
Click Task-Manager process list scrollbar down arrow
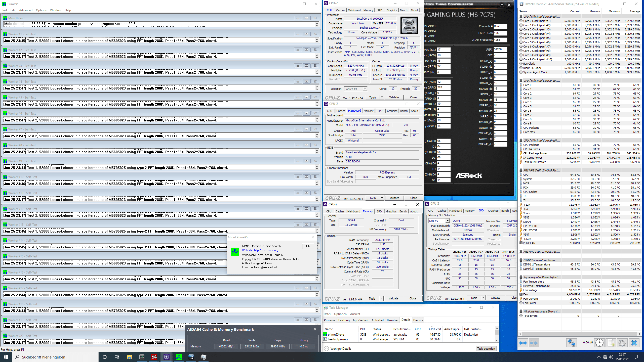(x=497, y=340)
